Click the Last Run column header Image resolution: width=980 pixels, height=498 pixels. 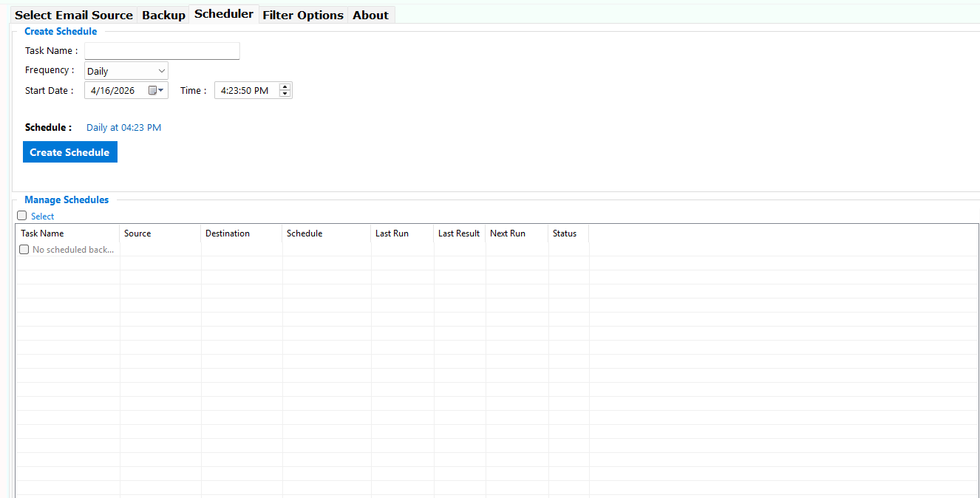coord(402,233)
